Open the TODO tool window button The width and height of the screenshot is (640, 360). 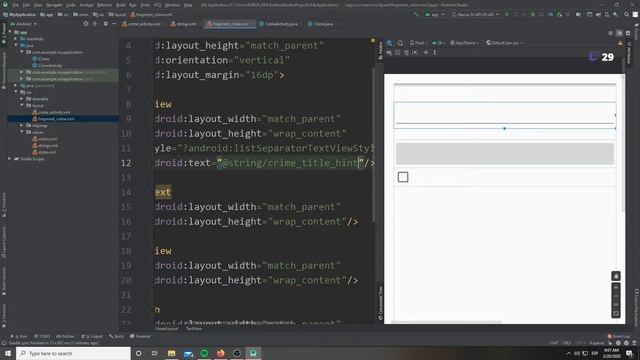(42, 336)
